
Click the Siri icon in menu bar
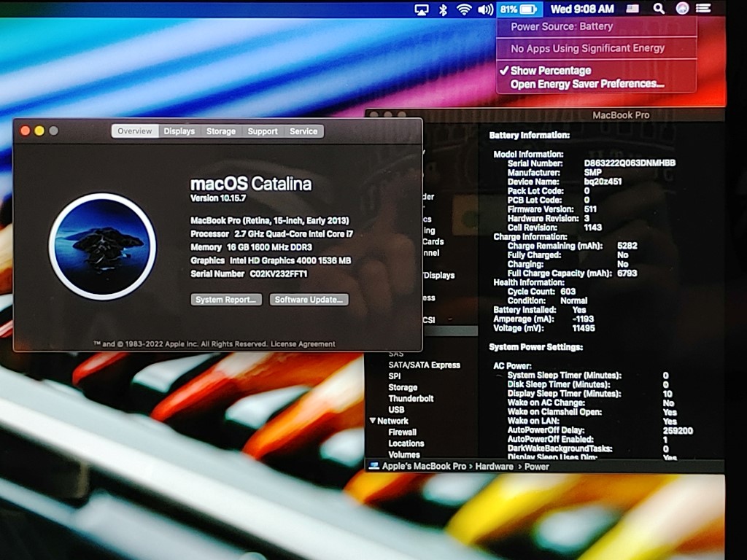click(x=682, y=8)
